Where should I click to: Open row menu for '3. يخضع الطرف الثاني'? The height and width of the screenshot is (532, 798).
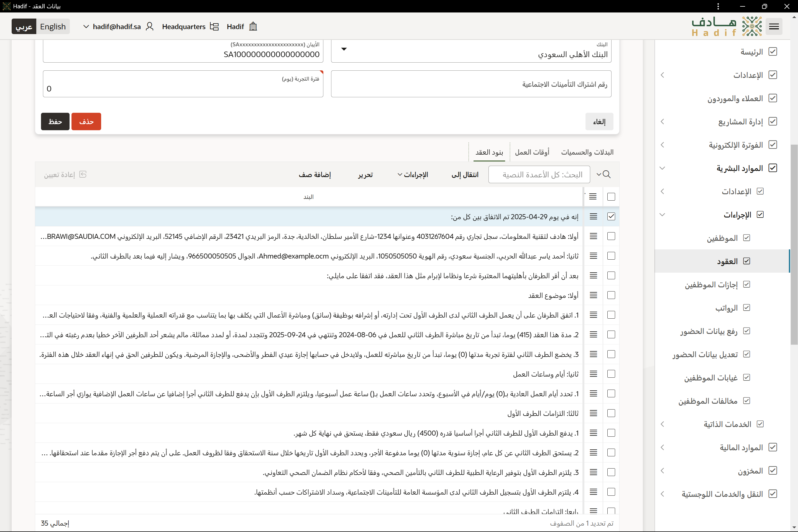pos(594,354)
